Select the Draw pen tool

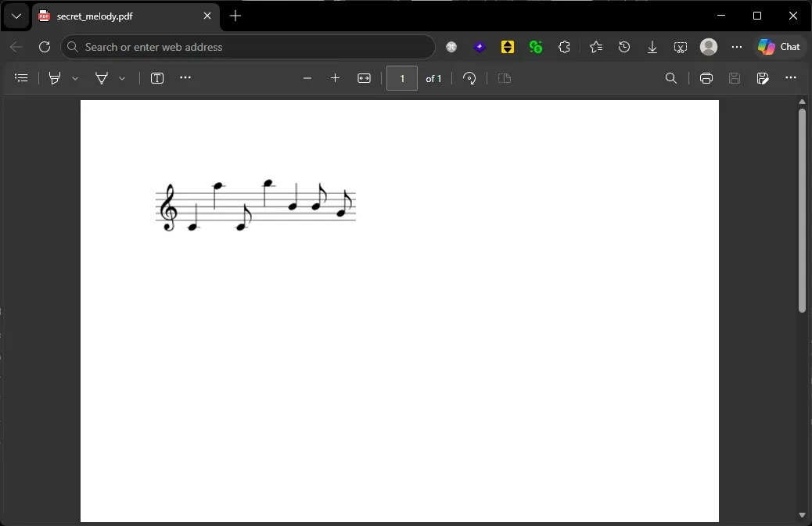102,78
